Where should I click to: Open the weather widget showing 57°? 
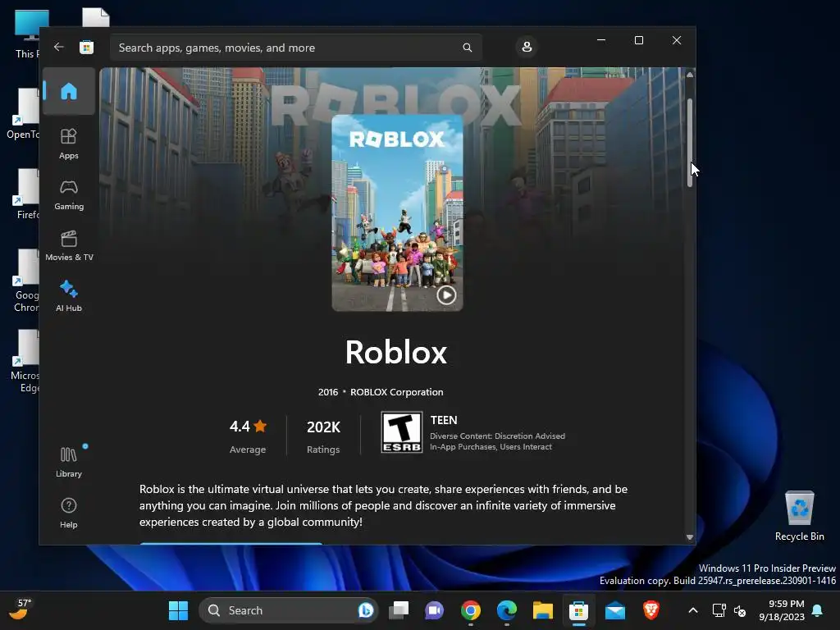click(20, 609)
